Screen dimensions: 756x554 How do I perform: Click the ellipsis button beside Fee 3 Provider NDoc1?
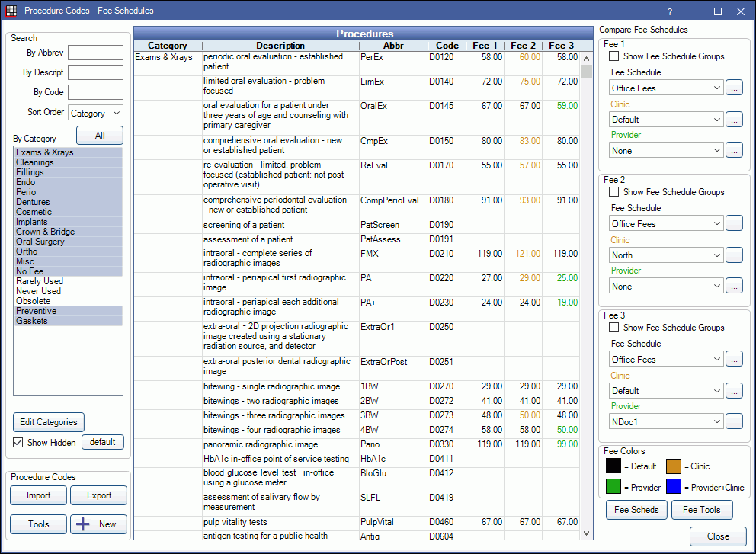coord(733,421)
